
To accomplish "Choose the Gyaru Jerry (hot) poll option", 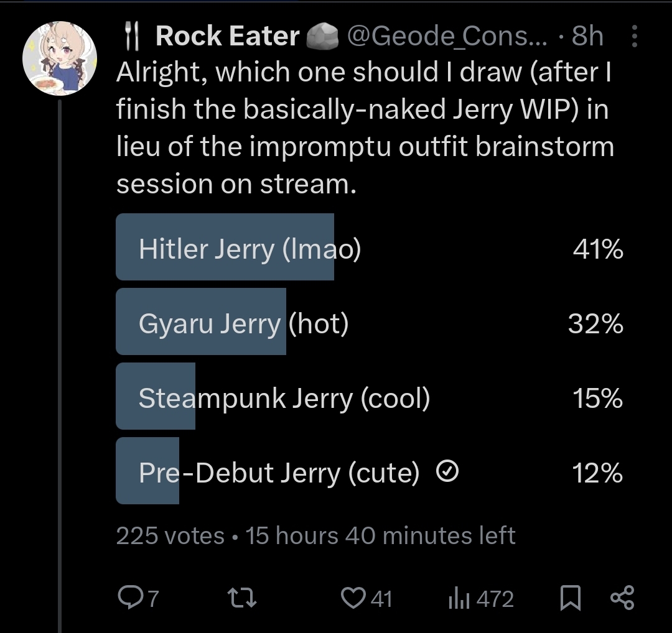I will pyautogui.click(x=243, y=324).
